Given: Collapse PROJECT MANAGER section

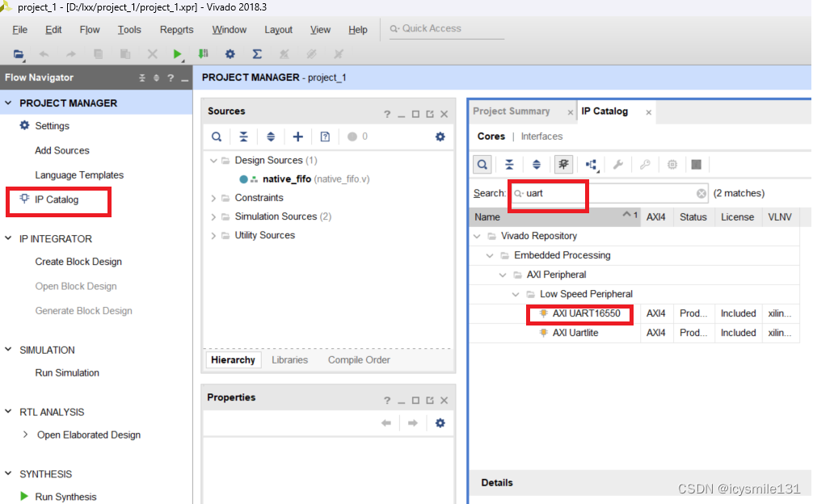Looking at the screenshot, I should 8,103.
